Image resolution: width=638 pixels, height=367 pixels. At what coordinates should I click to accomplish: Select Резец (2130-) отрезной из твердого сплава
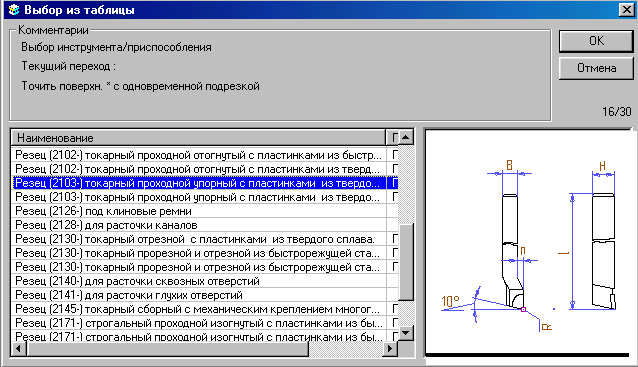click(205, 239)
